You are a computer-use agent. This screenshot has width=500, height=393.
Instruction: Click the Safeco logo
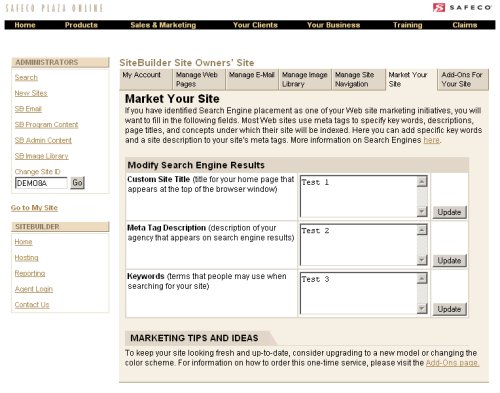pos(462,7)
